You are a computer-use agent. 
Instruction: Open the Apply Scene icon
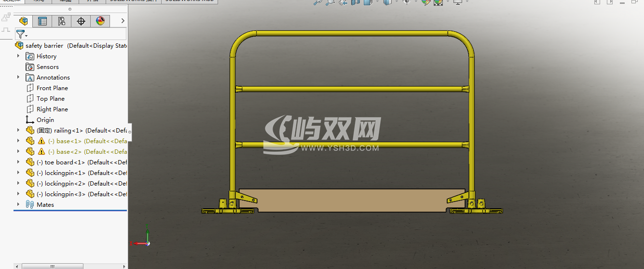pyautogui.click(x=438, y=2)
